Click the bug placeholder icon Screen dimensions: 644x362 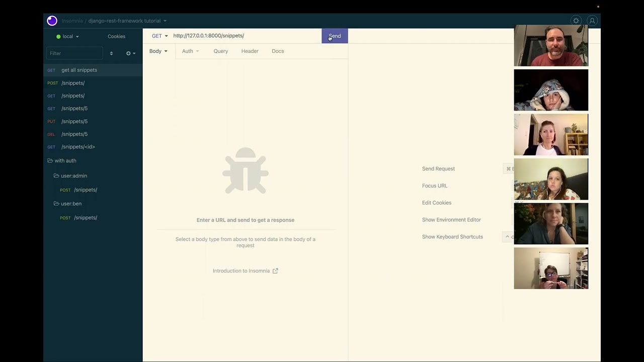(x=246, y=170)
